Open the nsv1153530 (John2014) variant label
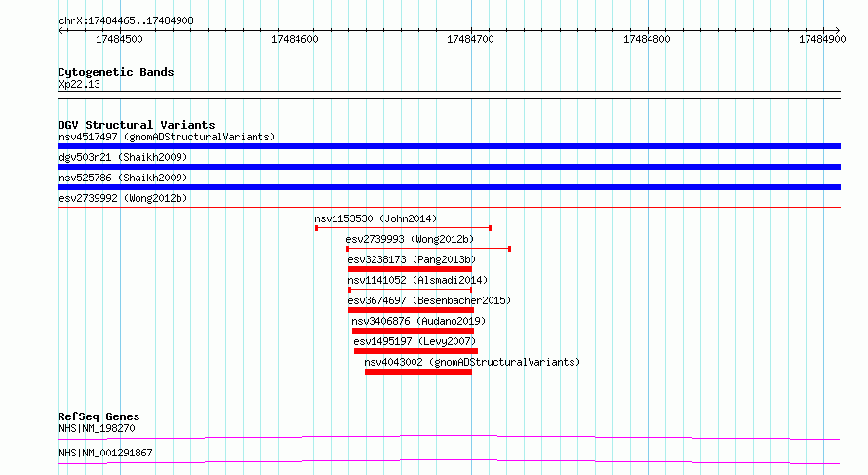 (x=375, y=218)
